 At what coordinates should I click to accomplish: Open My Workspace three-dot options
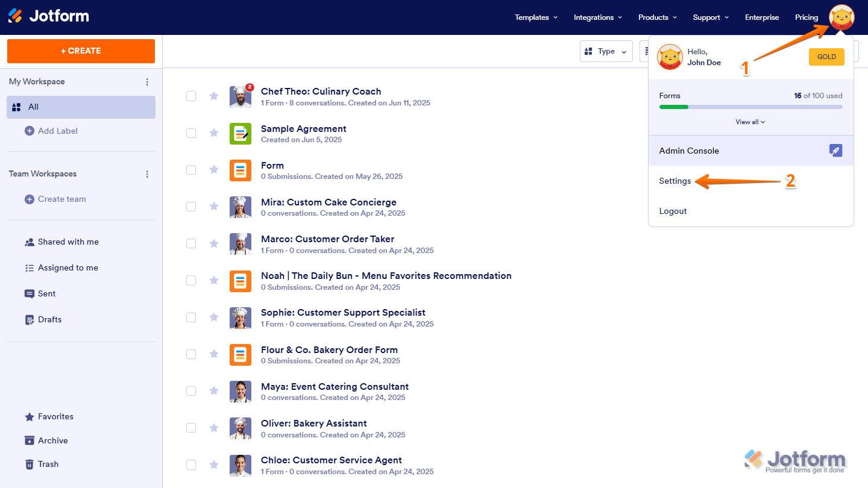click(x=147, y=82)
